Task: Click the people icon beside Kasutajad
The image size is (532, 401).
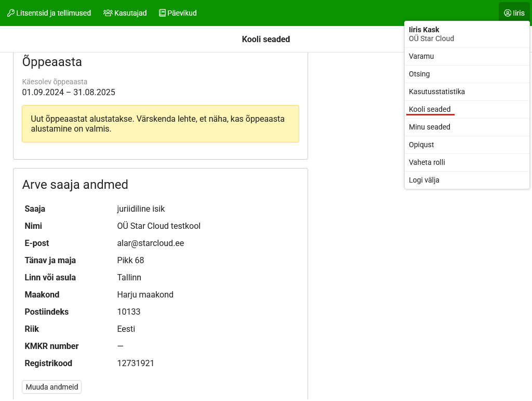Action: pyautogui.click(x=108, y=13)
